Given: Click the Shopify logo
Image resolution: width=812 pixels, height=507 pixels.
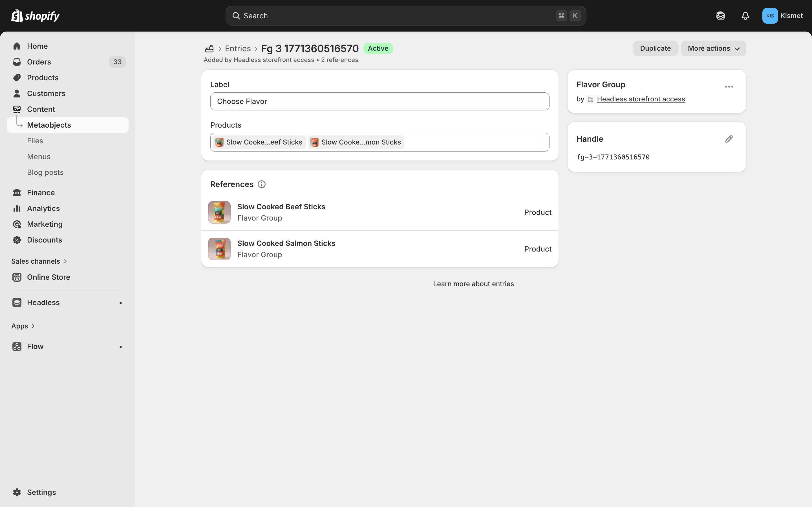Looking at the screenshot, I should [35, 16].
